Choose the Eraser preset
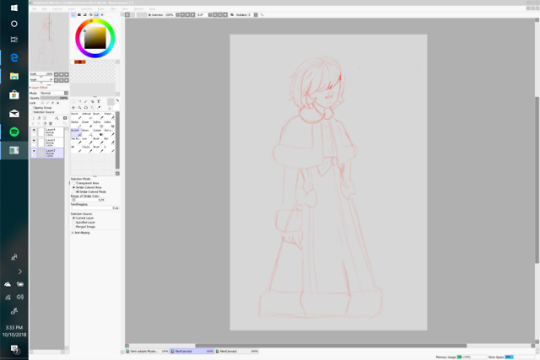The height and width of the screenshot is (360, 540). point(87,124)
